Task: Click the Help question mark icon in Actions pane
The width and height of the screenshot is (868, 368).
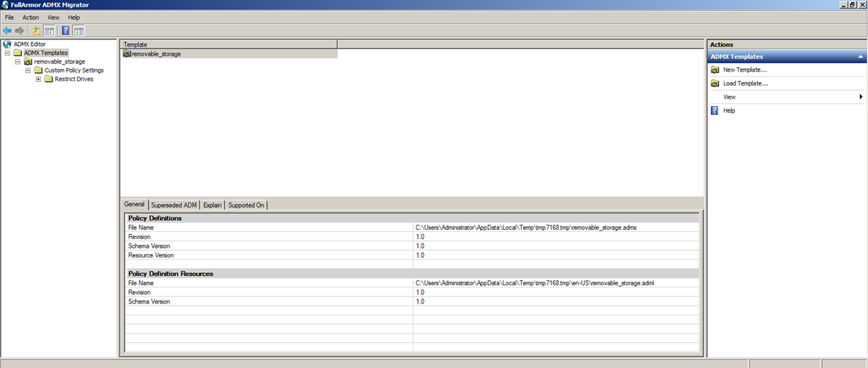Action: point(715,110)
